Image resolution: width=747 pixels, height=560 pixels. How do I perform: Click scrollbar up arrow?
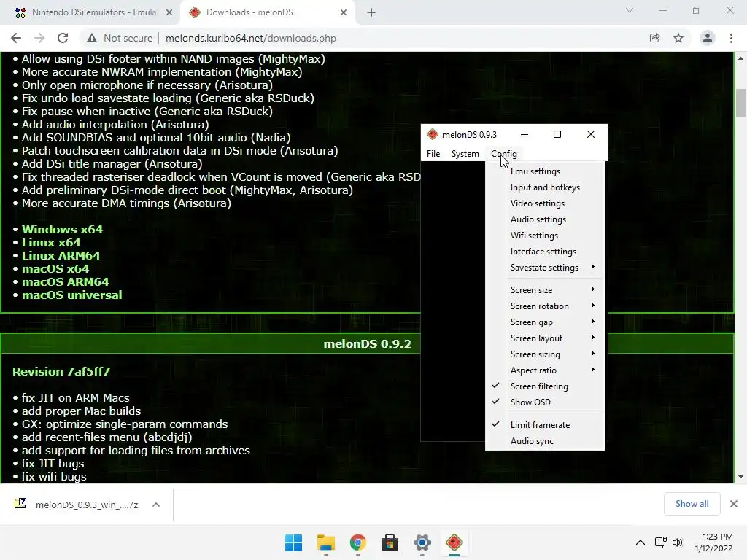(x=740, y=58)
